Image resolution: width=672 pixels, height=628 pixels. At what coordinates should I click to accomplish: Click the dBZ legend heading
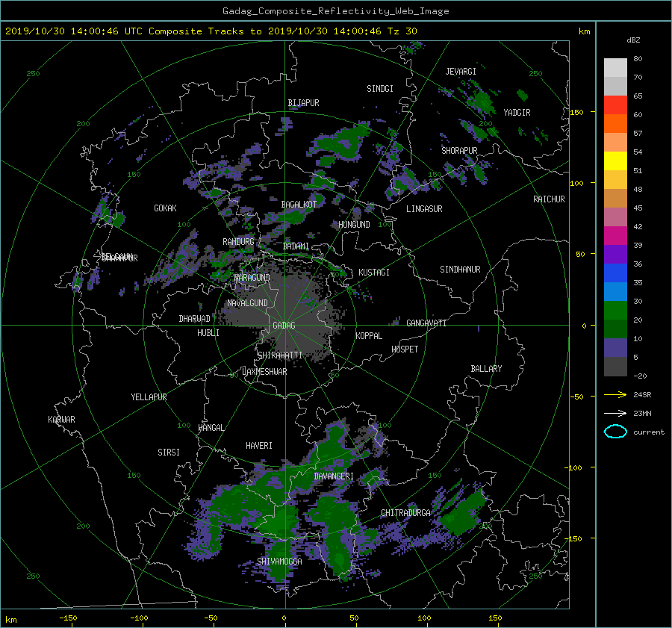point(633,40)
